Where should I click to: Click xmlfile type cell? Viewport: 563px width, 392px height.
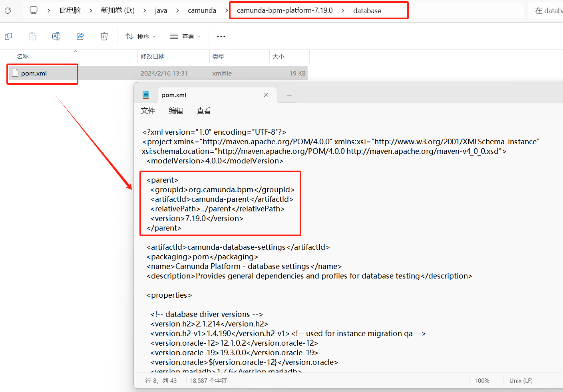pos(222,73)
